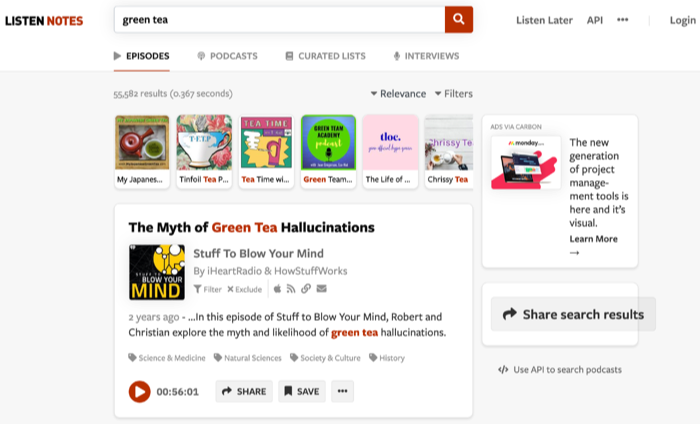700x424 pixels.
Task: Toggle Exclude for this podcast
Action: (244, 289)
